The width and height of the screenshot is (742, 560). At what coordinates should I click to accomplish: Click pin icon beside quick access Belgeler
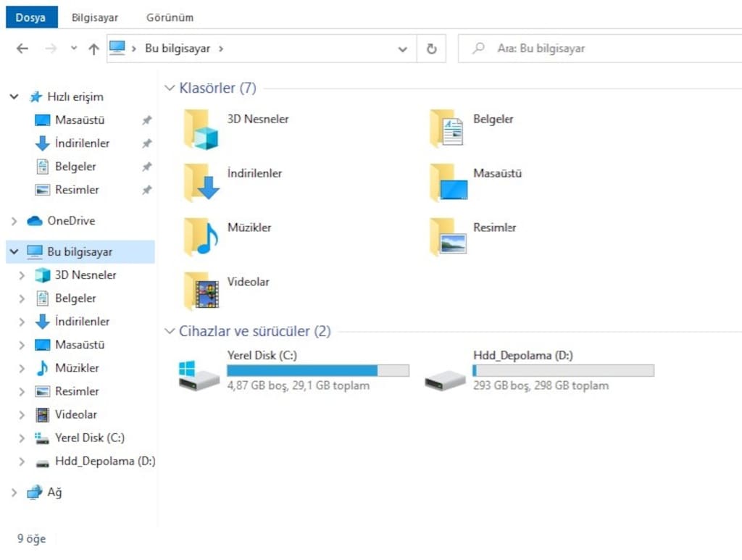pos(146,167)
